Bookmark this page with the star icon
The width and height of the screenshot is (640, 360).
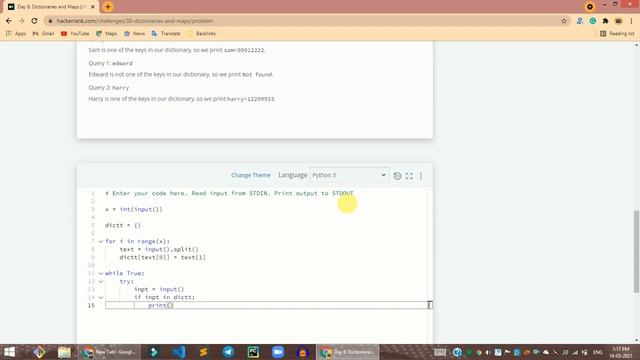(x=564, y=21)
